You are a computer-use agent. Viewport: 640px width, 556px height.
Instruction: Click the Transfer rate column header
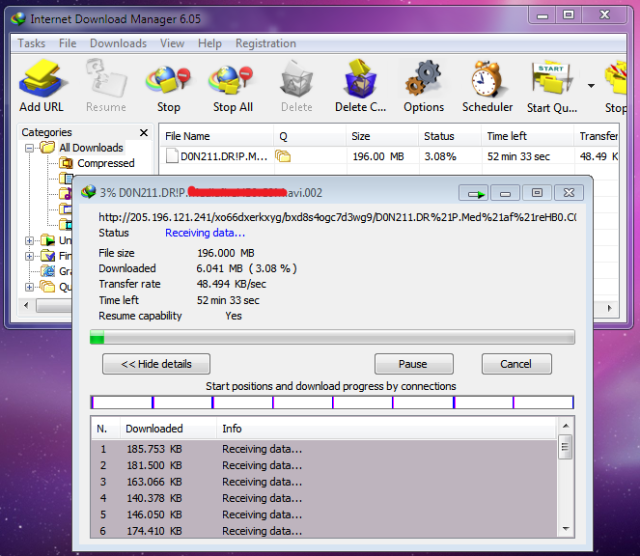tap(597, 136)
